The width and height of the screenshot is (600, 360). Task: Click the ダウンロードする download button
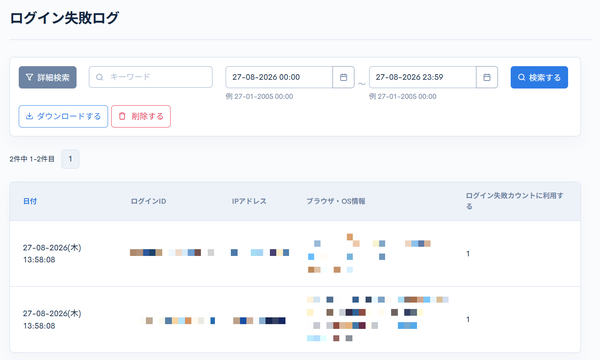[63, 116]
